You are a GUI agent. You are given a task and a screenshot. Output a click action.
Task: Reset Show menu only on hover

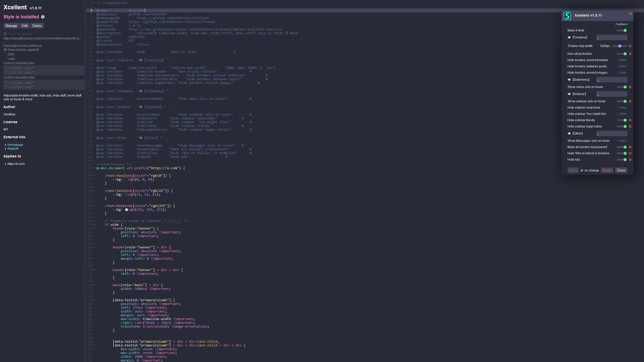pyautogui.click(x=630, y=87)
